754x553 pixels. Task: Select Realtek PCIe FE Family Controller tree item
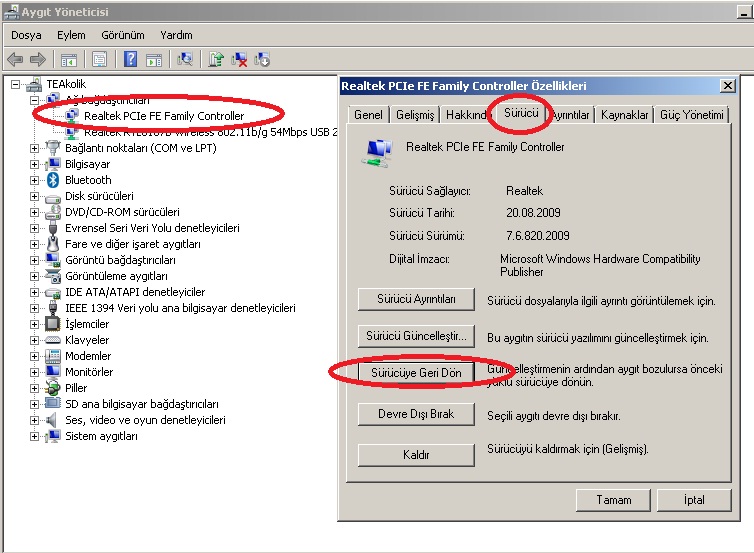click(x=164, y=116)
